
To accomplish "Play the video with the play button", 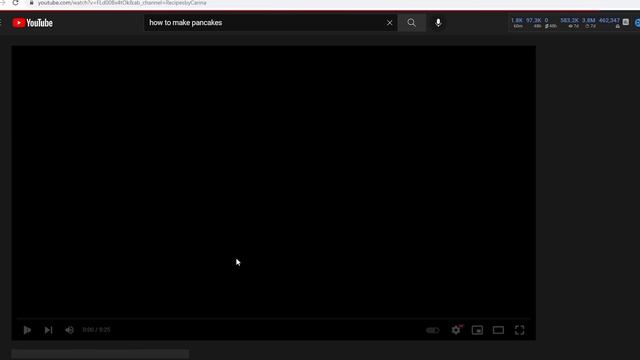I will point(27,330).
